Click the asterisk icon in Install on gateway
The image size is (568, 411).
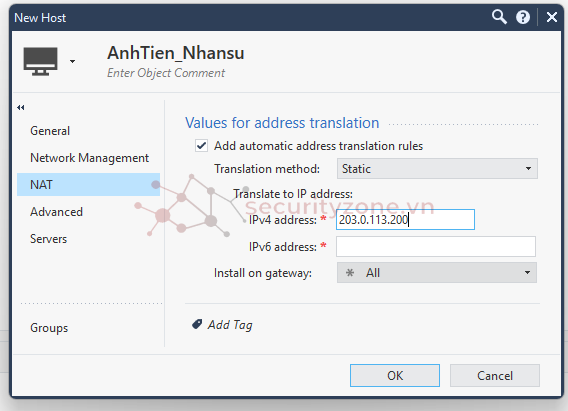tap(350, 273)
